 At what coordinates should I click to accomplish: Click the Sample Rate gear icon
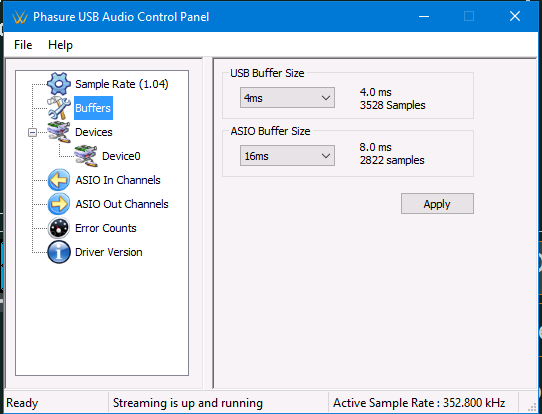pyautogui.click(x=59, y=84)
